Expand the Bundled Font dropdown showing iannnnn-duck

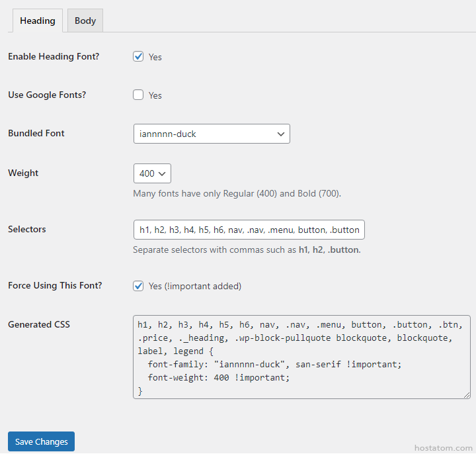[212, 134]
